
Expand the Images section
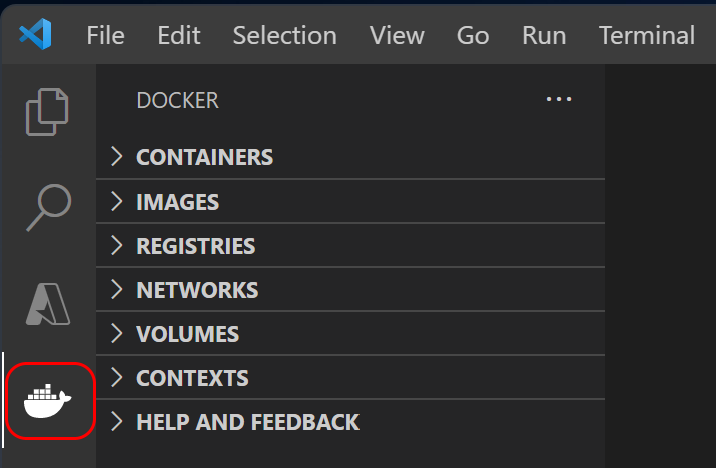[177, 202]
